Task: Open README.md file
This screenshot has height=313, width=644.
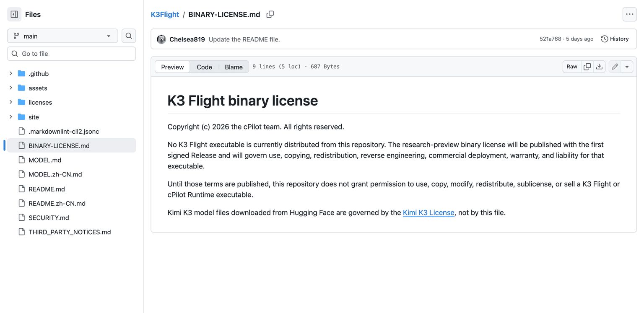Action: [x=47, y=189]
